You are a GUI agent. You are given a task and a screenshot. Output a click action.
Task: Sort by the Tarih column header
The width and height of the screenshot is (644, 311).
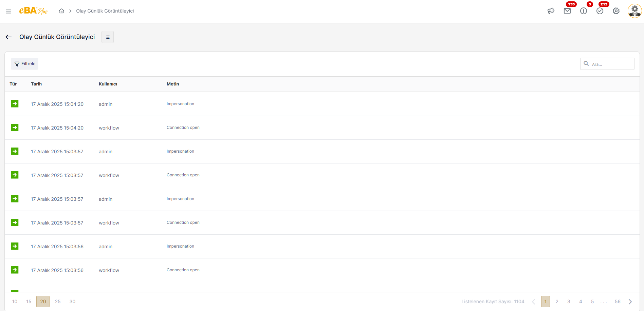(x=36, y=84)
